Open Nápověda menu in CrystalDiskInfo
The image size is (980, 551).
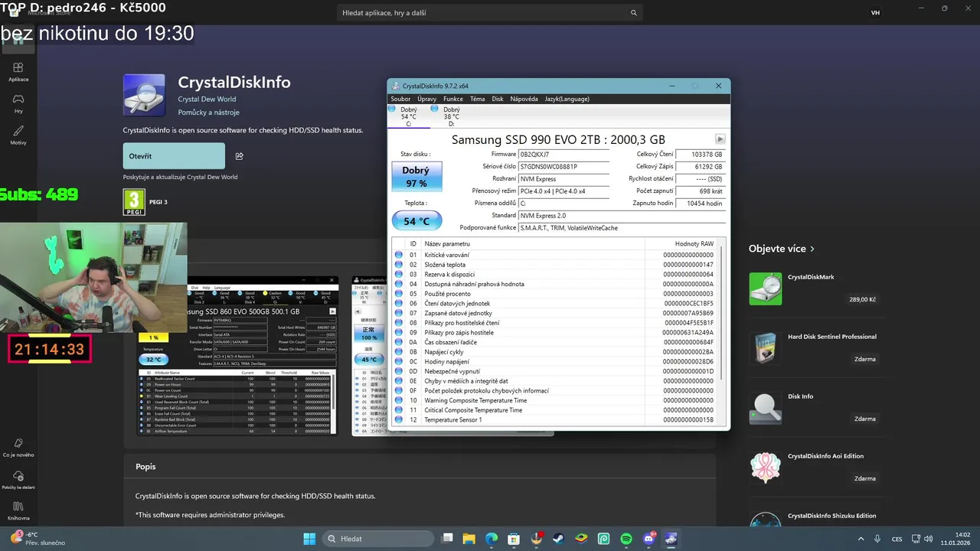(x=524, y=99)
